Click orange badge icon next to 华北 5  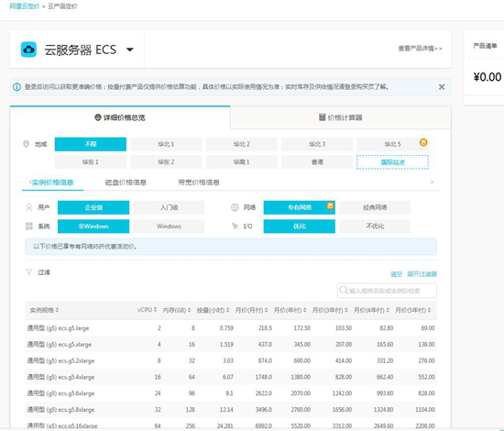tap(423, 142)
